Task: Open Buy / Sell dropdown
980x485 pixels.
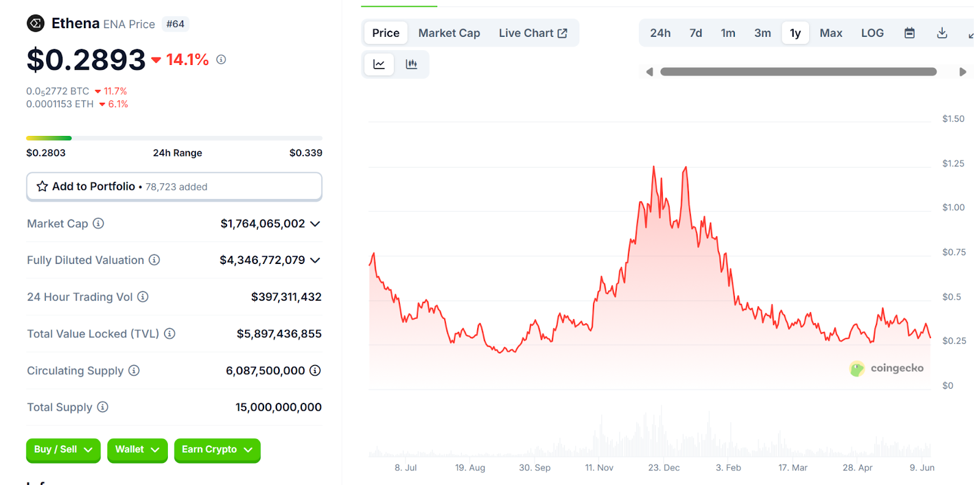Action: (63, 450)
